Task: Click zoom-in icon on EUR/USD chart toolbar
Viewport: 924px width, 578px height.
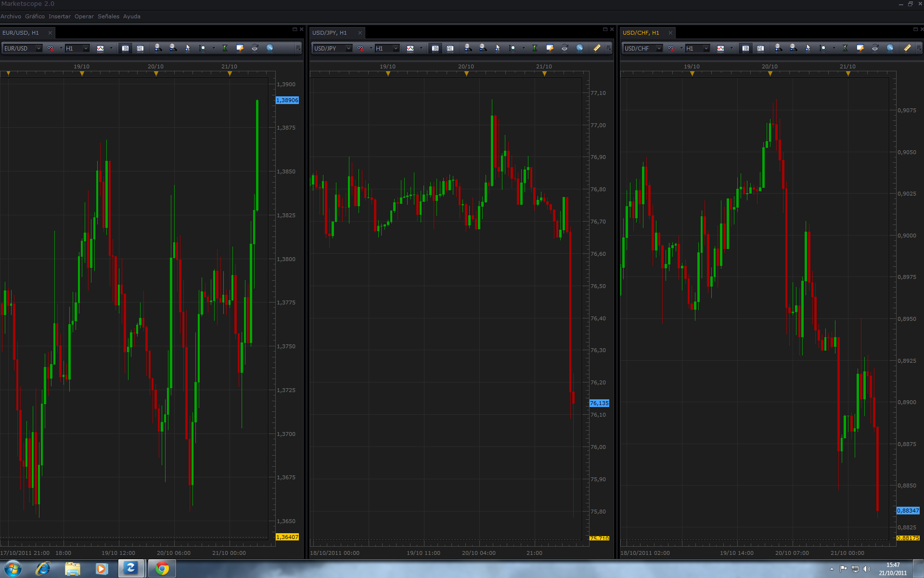Action: [x=158, y=48]
